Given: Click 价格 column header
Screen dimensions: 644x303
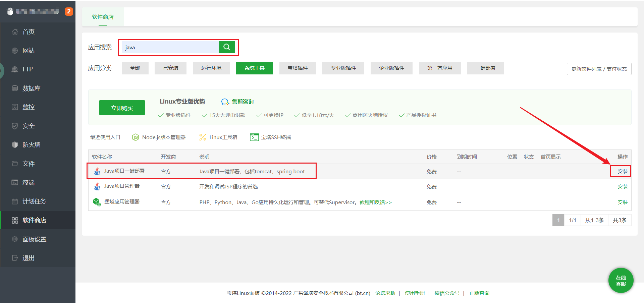Looking at the screenshot, I should point(432,157).
